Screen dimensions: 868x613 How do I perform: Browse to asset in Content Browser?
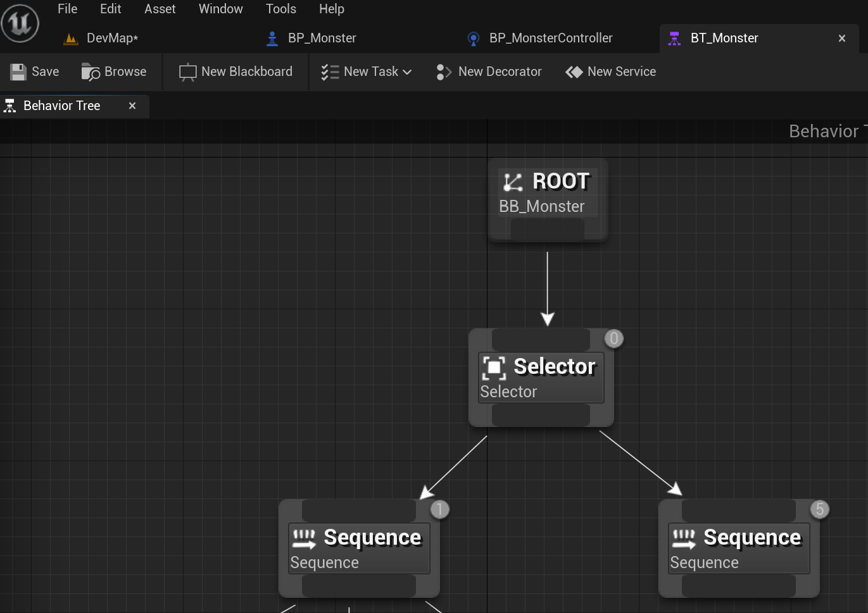click(x=114, y=72)
